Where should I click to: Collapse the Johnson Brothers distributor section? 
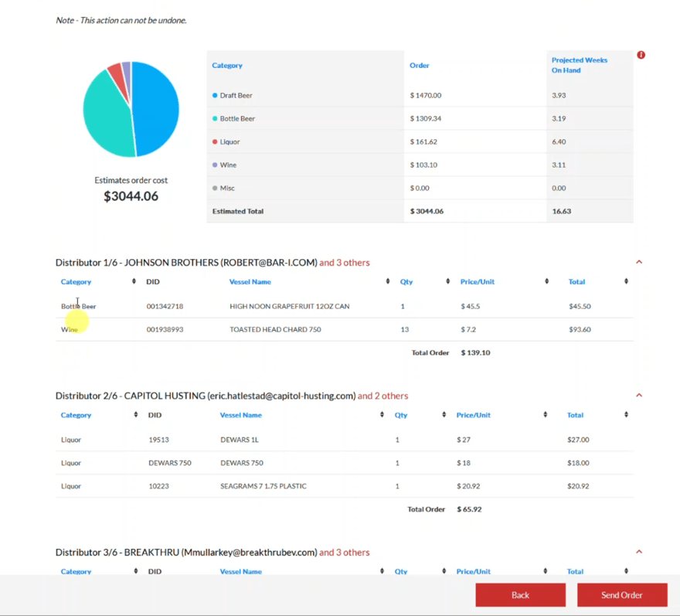click(639, 262)
